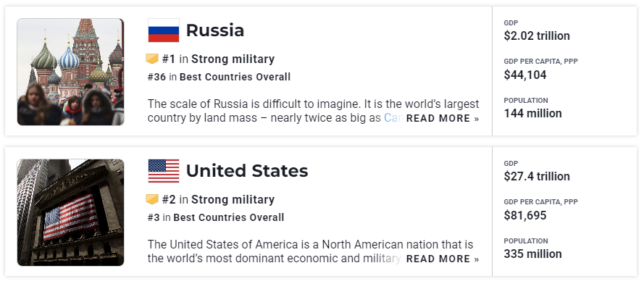This screenshot has height=284, width=644.
Task: Click '#3 in Best Countries Overall' for United States
Action: point(216,217)
